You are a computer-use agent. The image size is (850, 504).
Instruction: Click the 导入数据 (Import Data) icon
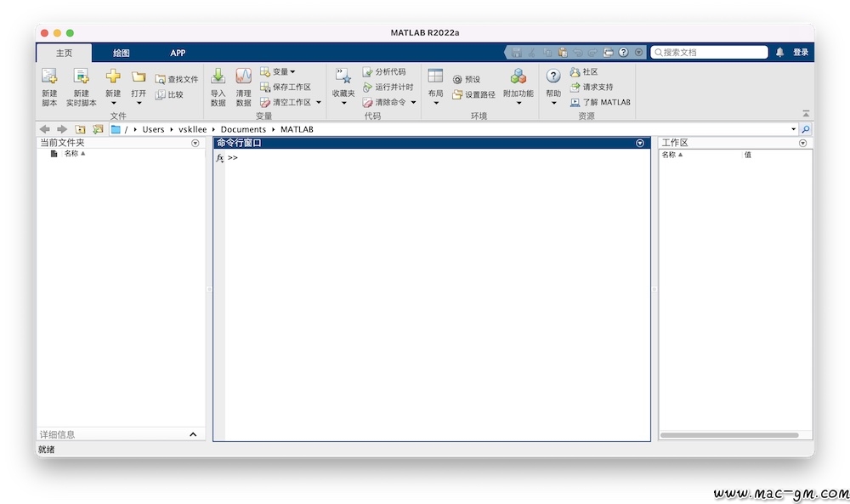[x=218, y=76]
